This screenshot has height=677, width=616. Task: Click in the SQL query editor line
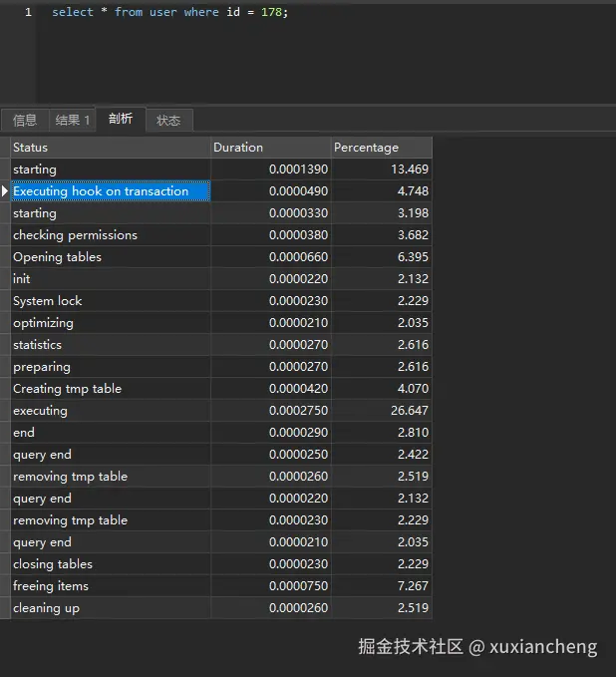(169, 12)
